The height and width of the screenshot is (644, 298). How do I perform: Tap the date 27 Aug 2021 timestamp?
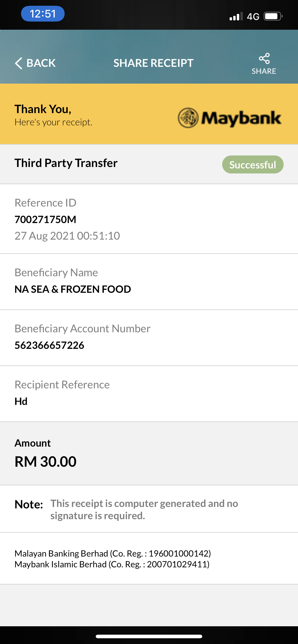67,236
